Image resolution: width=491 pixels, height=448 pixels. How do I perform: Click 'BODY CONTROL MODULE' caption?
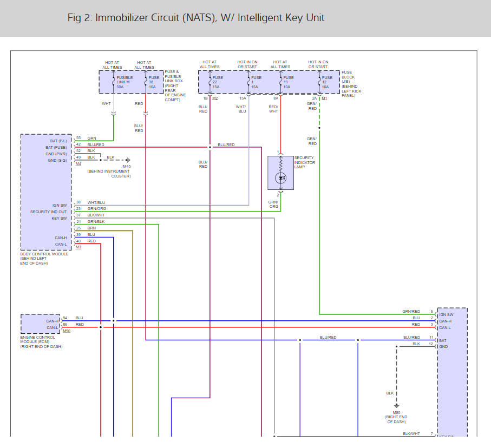click(44, 259)
